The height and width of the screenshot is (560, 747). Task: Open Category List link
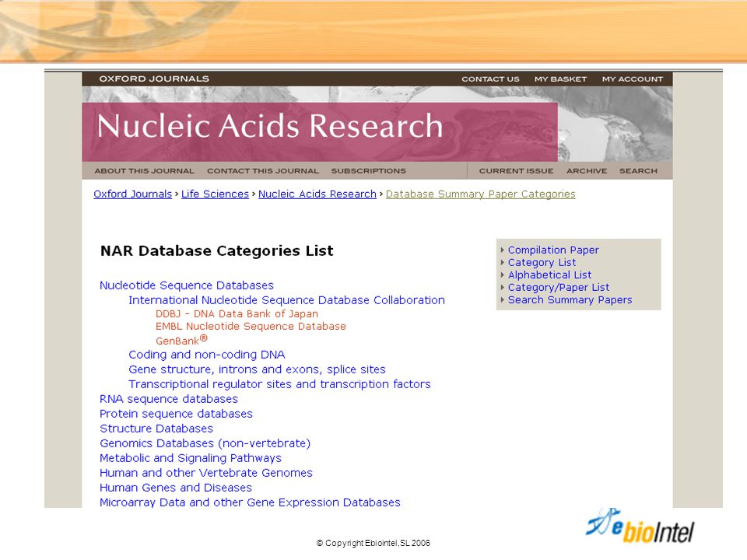(x=542, y=262)
